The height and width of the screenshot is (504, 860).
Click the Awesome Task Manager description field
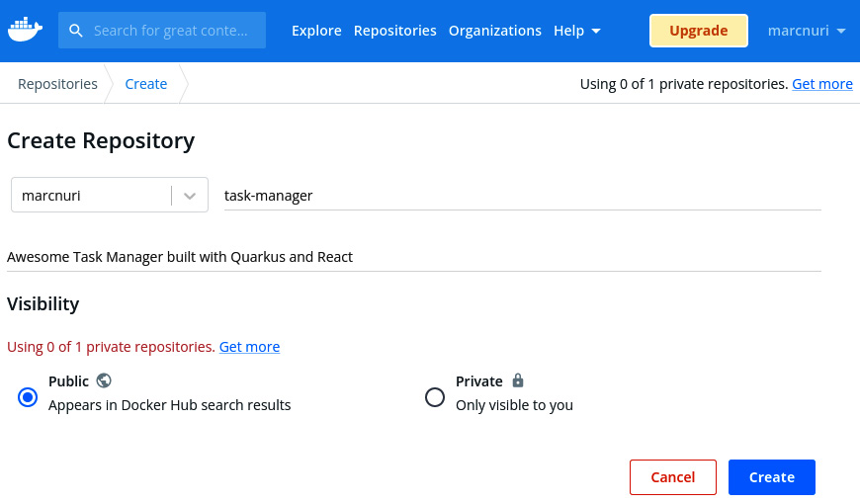tap(413, 257)
